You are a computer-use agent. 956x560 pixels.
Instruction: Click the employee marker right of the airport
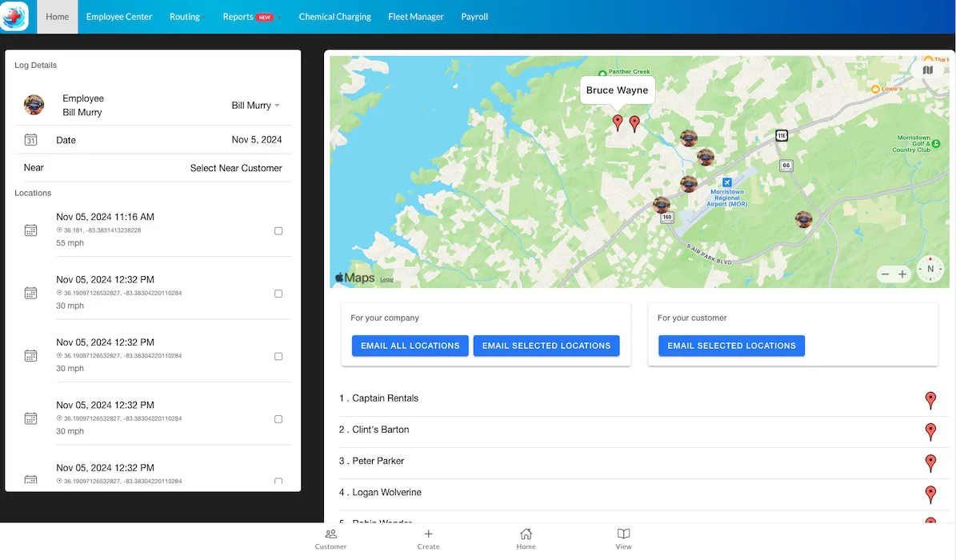pos(803,219)
